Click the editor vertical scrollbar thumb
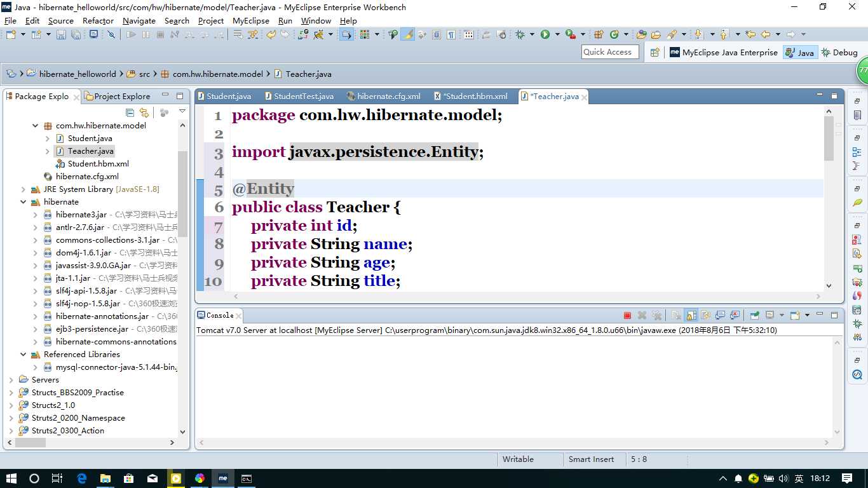This screenshot has height=488, width=868. 829,139
